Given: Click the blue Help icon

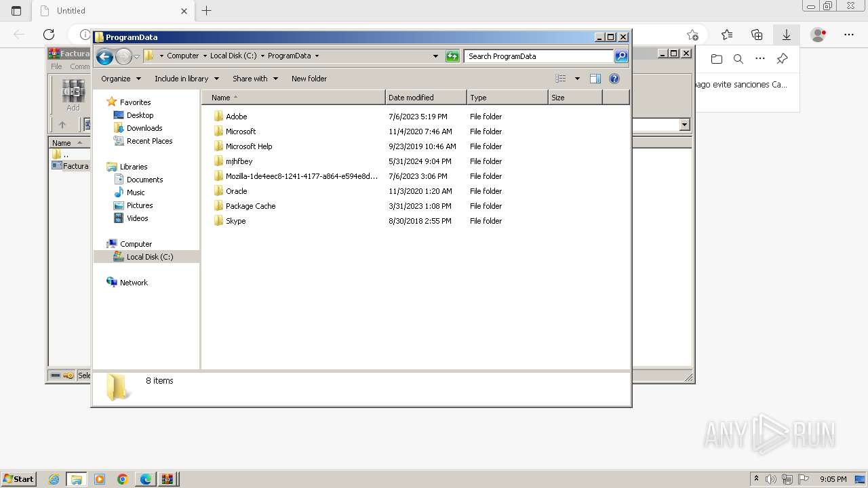Looking at the screenshot, I should coord(614,79).
